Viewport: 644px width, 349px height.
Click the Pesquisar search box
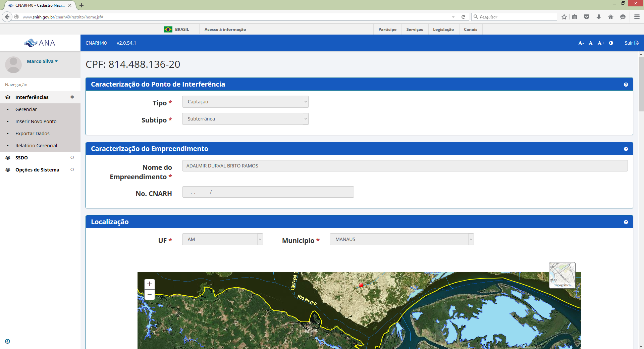click(515, 17)
